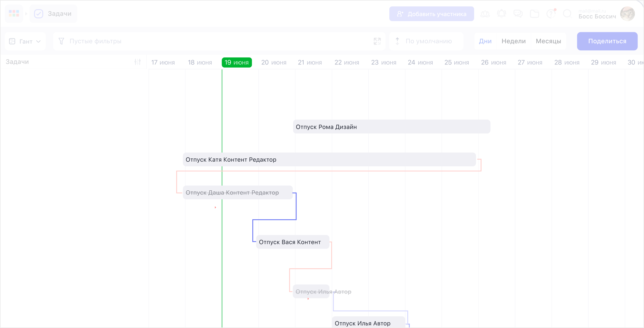Open the files folder icon

[535, 14]
